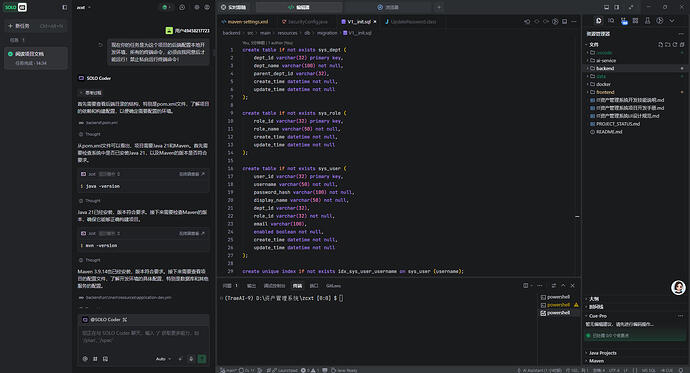
Task: Focus the SOLO Coder chat input
Action: [143, 336]
